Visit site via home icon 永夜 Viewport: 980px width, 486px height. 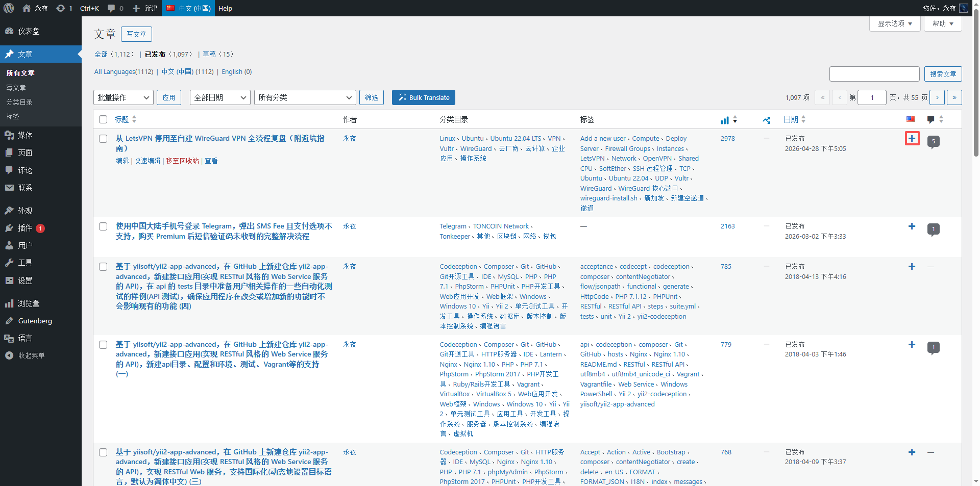point(35,8)
